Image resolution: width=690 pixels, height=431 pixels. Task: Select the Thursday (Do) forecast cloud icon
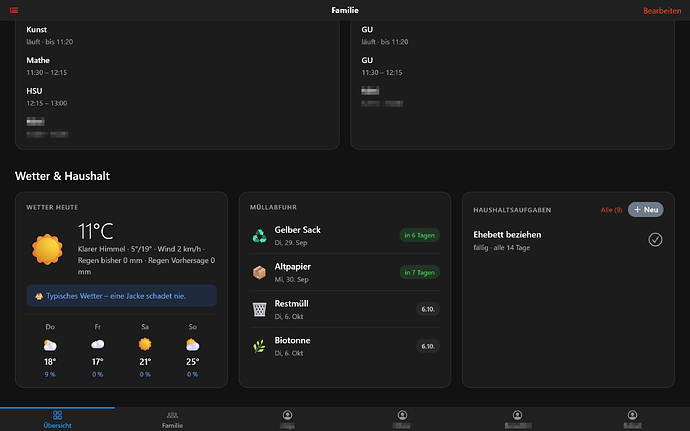click(50, 345)
